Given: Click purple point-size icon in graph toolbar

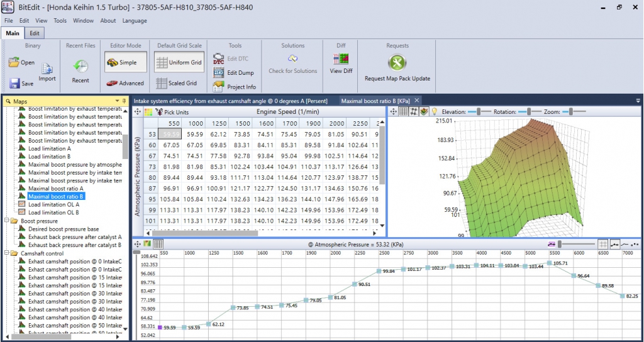Looking at the screenshot, I should point(552,244).
